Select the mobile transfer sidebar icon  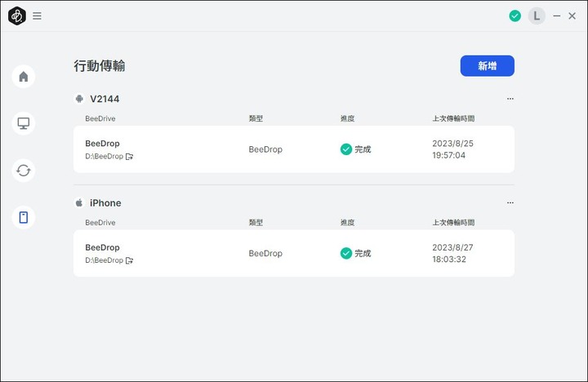(x=24, y=217)
